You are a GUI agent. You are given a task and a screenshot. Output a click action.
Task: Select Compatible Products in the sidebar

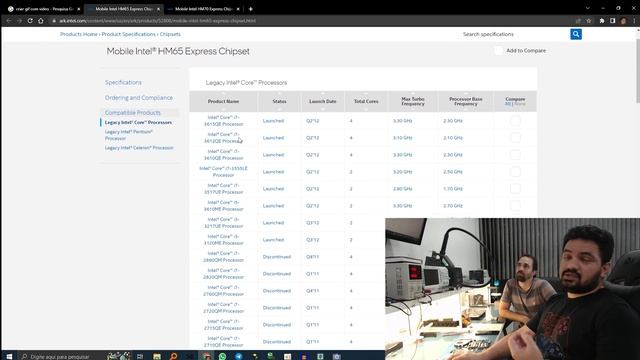133,113
